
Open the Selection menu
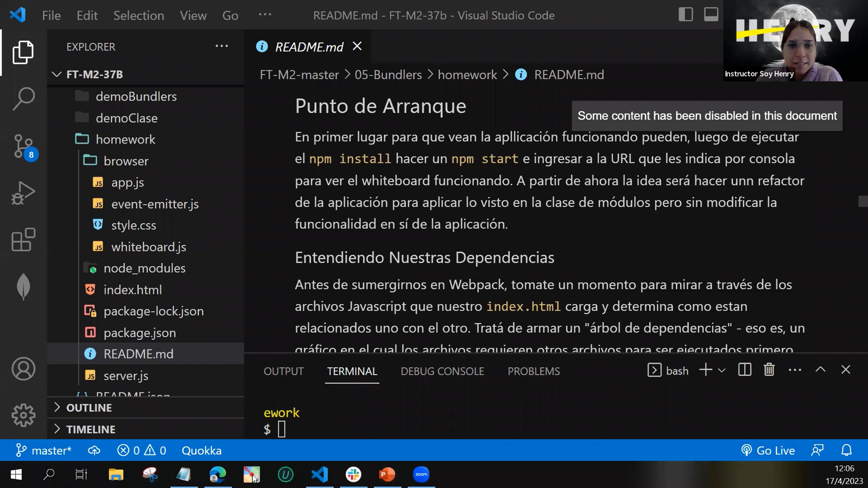[139, 16]
